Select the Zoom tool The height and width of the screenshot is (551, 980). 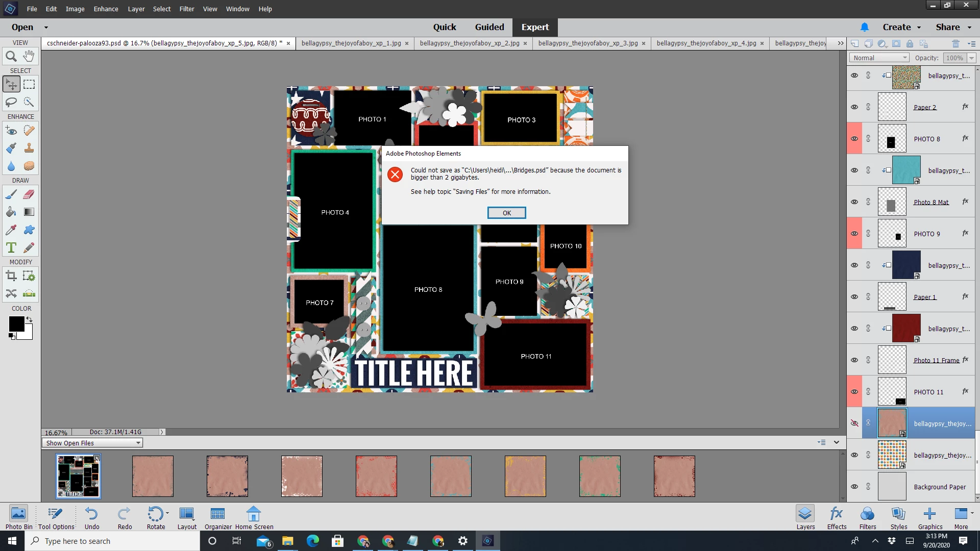(x=11, y=57)
